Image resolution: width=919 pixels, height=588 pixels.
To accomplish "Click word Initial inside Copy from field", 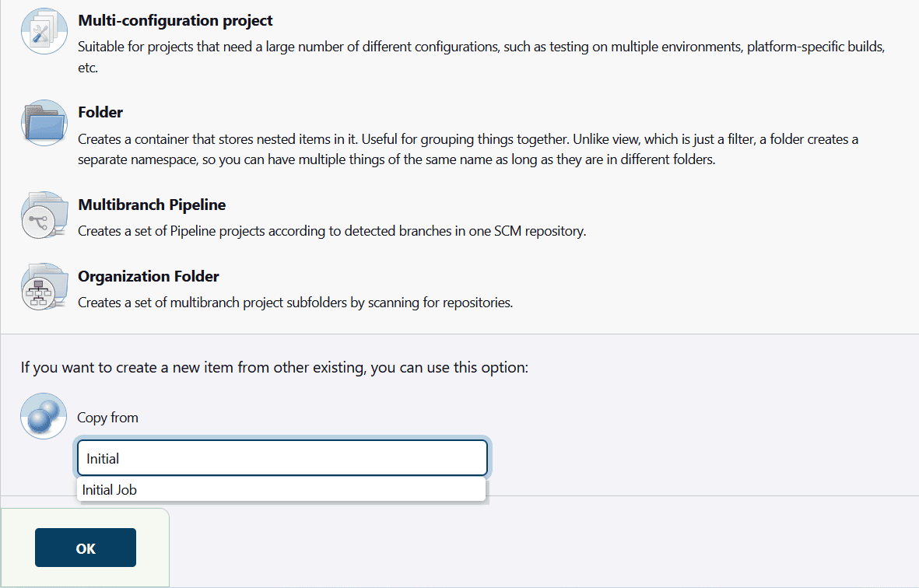I will tap(103, 459).
